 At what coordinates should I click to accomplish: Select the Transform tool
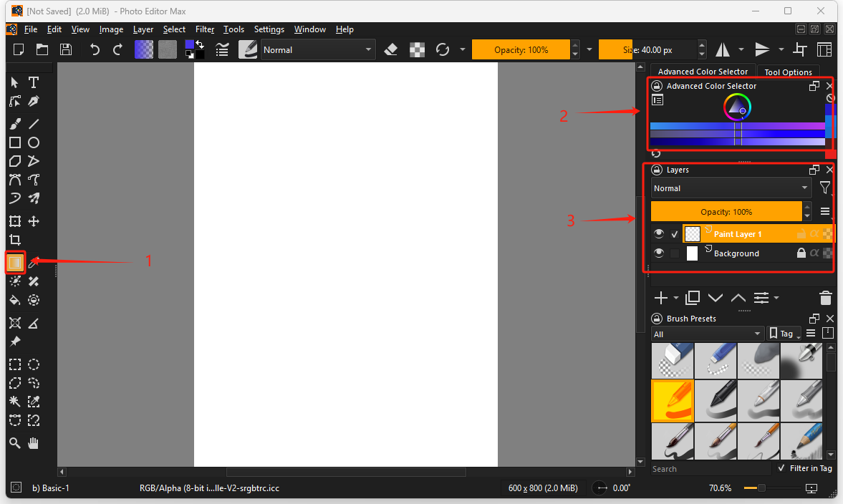click(x=15, y=221)
